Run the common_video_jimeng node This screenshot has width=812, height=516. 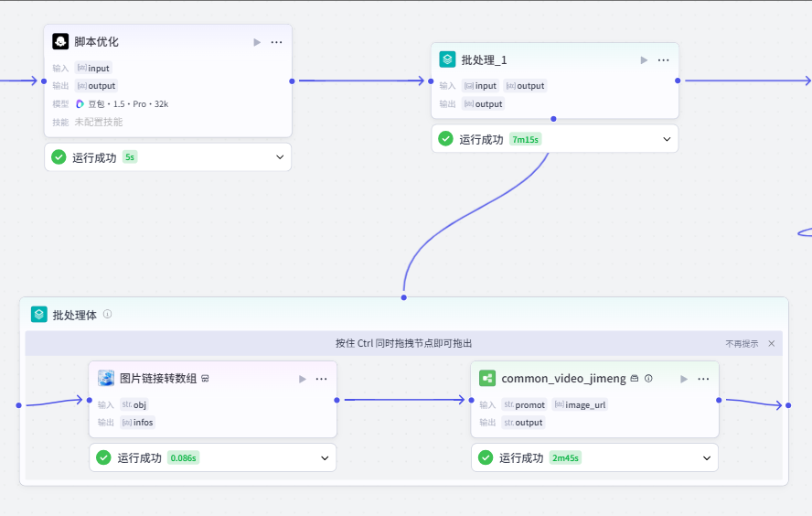684,380
